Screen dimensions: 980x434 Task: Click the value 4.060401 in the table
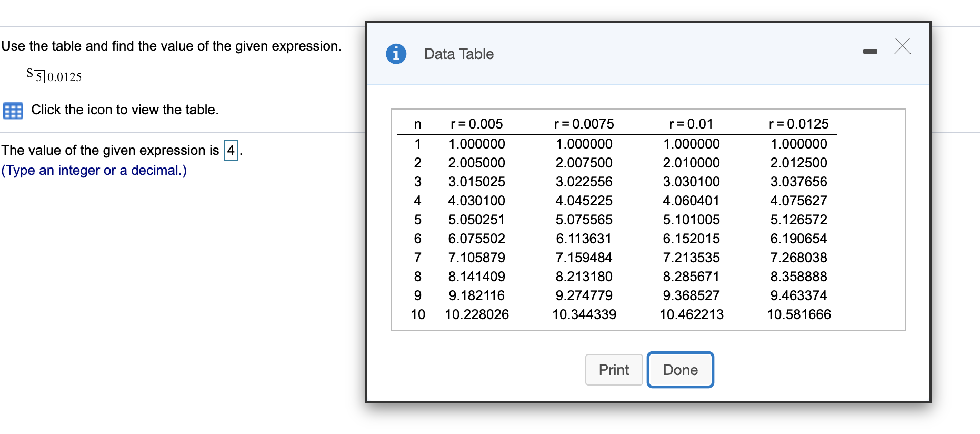click(x=691, y=201)
